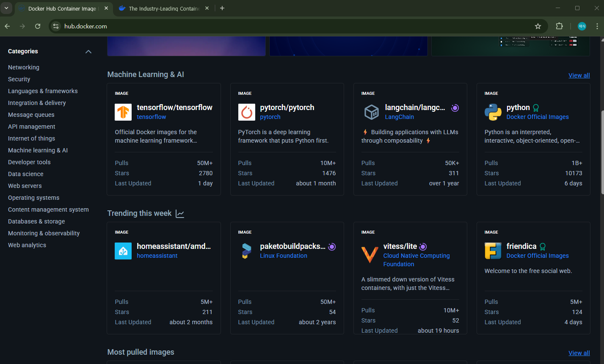Select Monitoring & observability category

point(44,233)
